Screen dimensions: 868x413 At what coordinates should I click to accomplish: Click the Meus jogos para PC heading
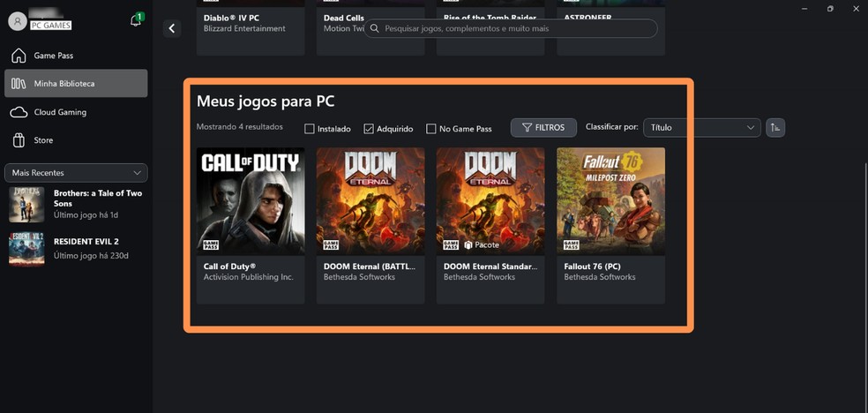click(x=266, y=101)
